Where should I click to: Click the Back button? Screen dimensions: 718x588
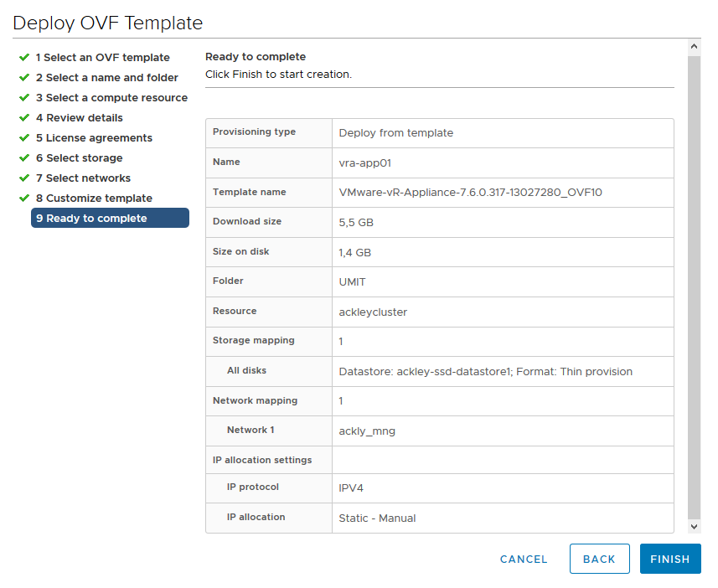tap(599, 559)
